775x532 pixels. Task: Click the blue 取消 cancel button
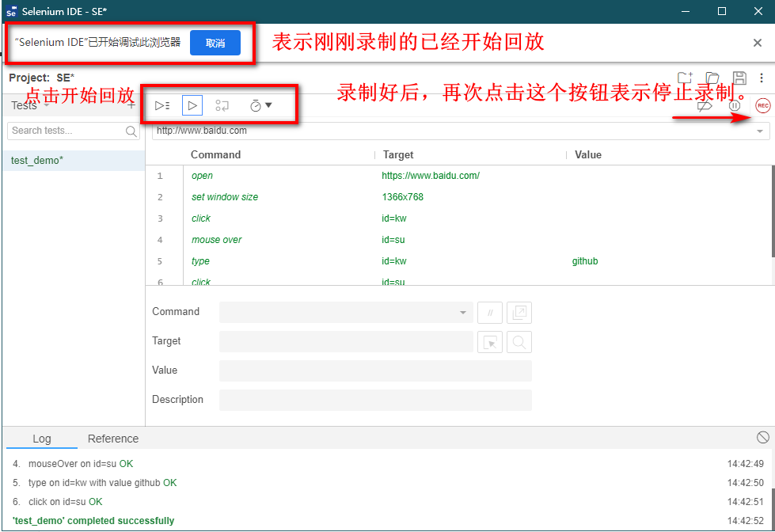(x=215, y=43)
